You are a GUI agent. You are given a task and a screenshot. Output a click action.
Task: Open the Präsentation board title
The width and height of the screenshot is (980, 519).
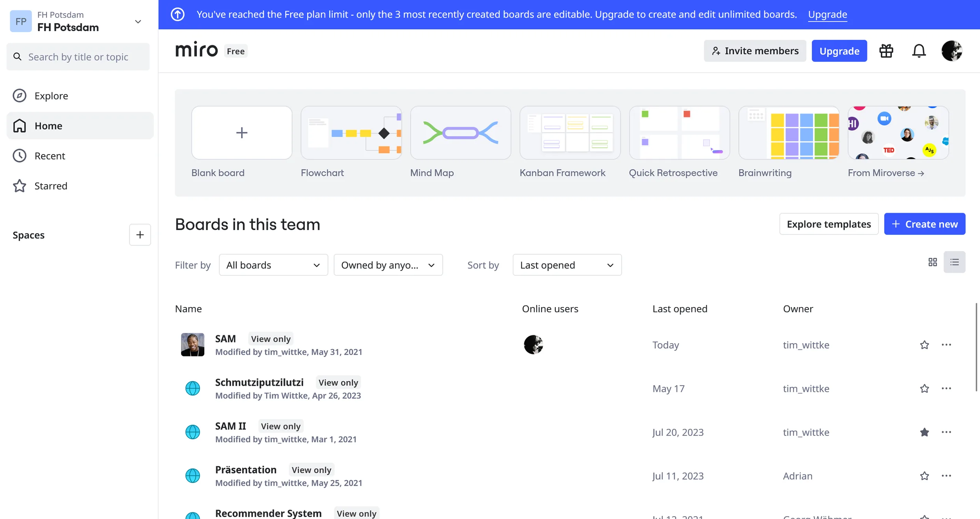(x=246, y=470)
